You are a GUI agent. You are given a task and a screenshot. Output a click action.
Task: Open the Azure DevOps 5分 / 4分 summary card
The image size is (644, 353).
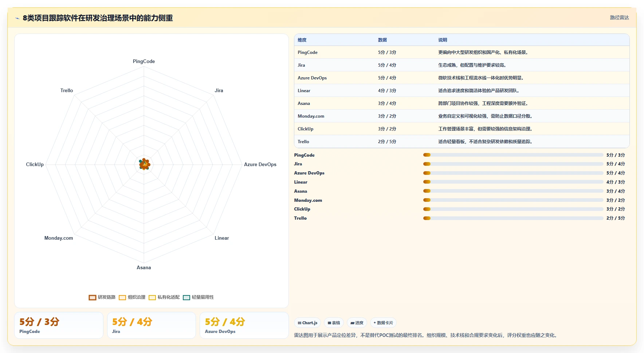pos(244,325)
